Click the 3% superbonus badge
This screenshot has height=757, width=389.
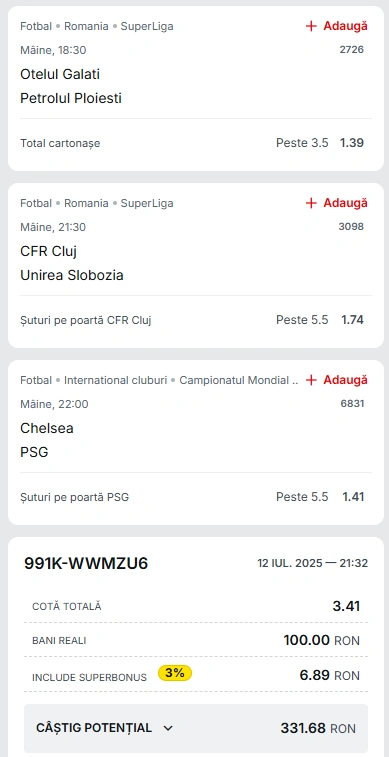pos(175,673)
